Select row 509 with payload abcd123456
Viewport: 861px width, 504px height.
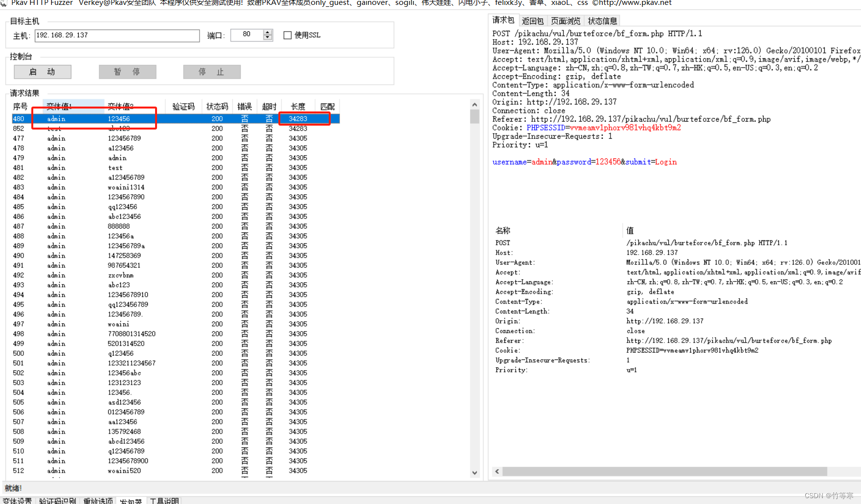175,441
